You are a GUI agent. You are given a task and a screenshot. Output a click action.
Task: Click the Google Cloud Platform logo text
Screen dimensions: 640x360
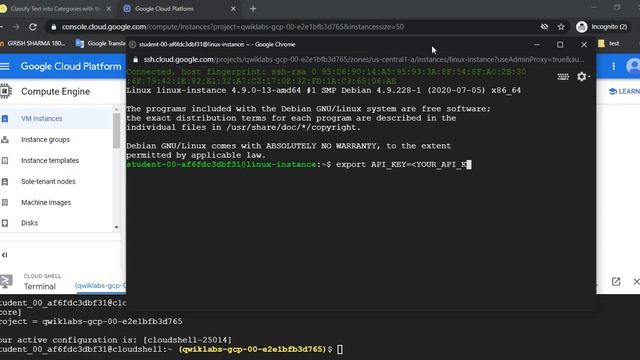tap(71, 66)
